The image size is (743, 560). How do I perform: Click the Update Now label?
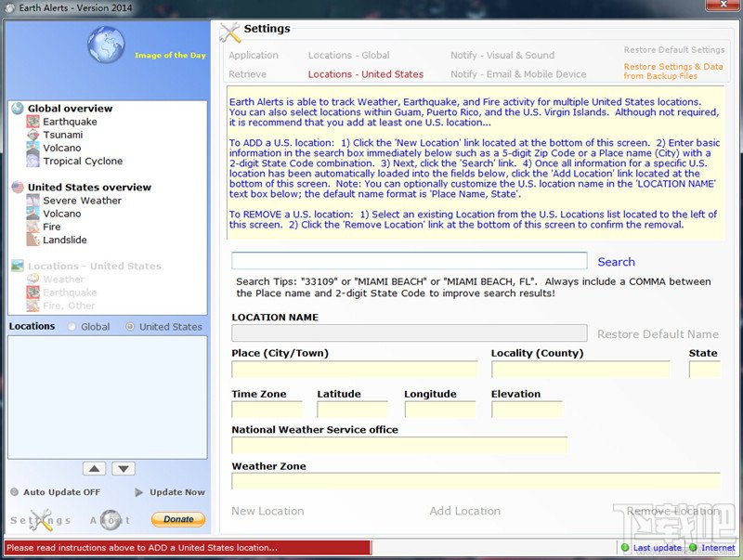(x=177, y=492)
